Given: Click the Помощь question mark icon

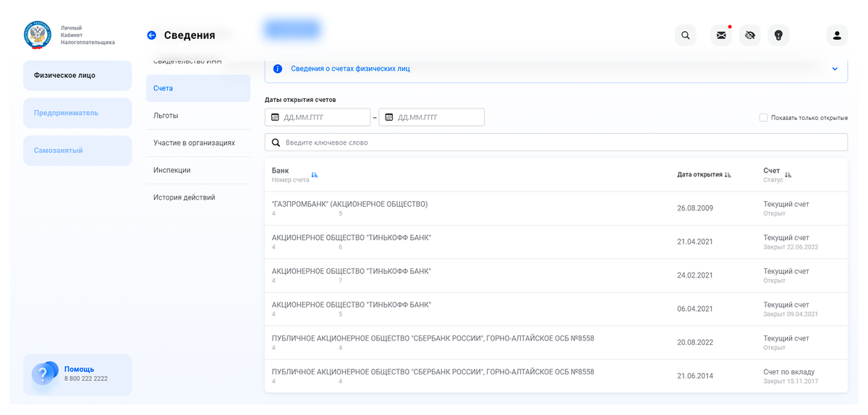Looking at the screenshot, I should click(44, 374).
